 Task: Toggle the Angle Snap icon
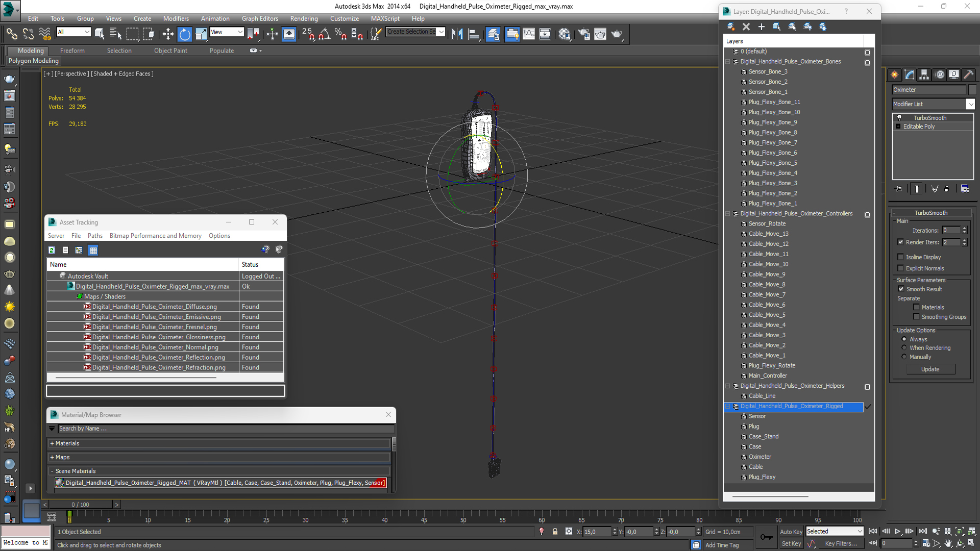(x=324, y=34)
